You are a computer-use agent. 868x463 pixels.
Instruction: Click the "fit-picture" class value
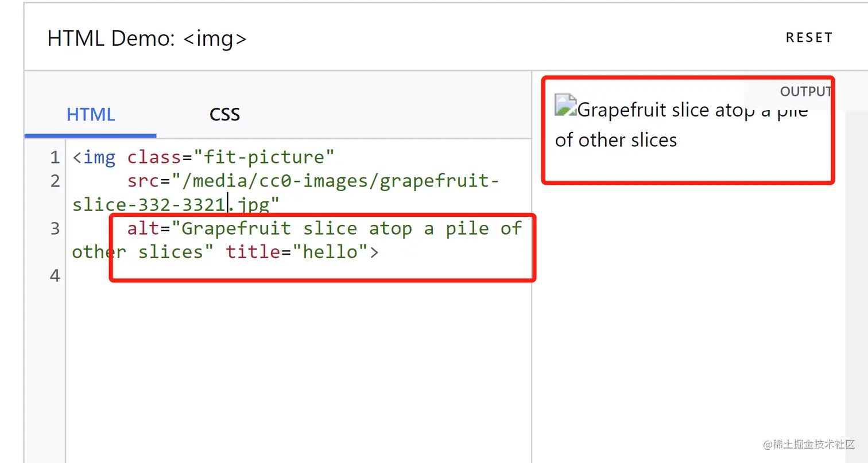click(264, 157)
